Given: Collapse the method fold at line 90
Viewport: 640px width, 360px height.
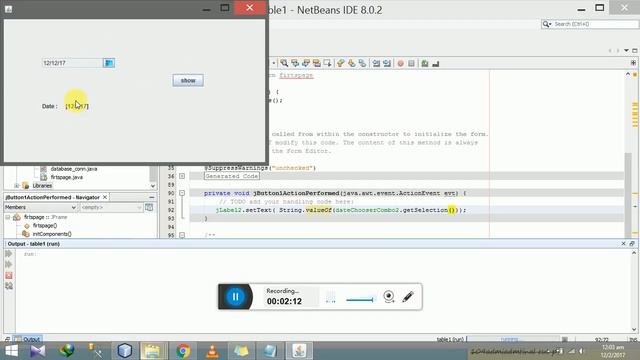Looking at the screenshot, I should pyautogui.click(x=182, y=193).
